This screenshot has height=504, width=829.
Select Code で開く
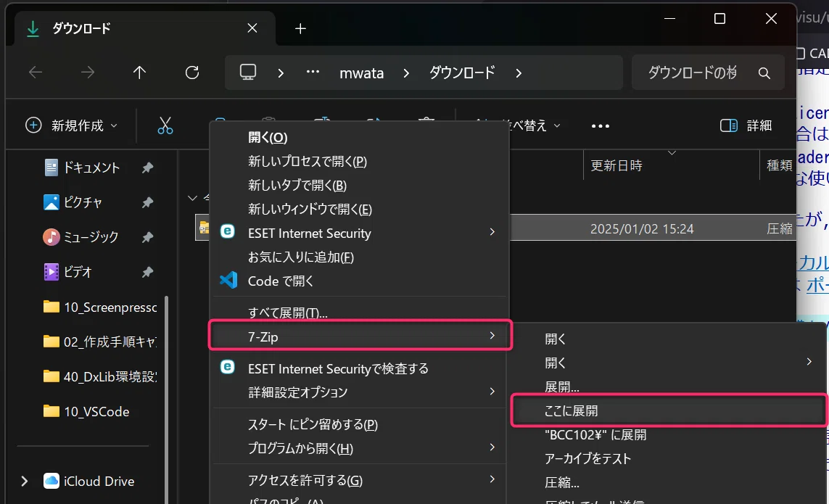point(281,281)
